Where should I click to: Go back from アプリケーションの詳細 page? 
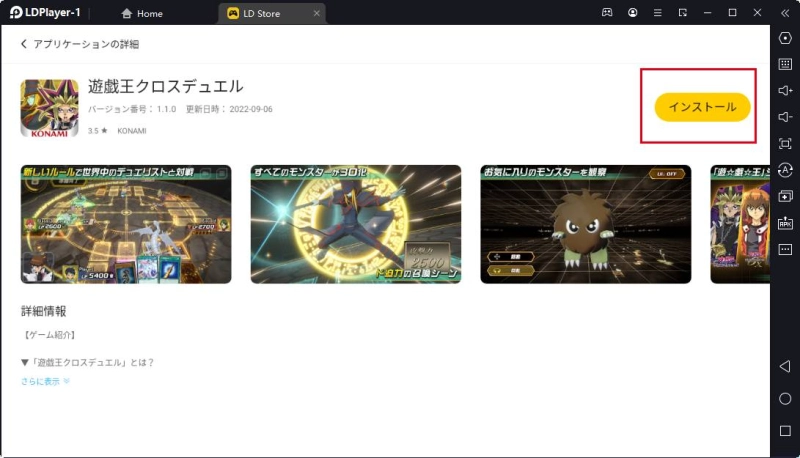(23, 44)
